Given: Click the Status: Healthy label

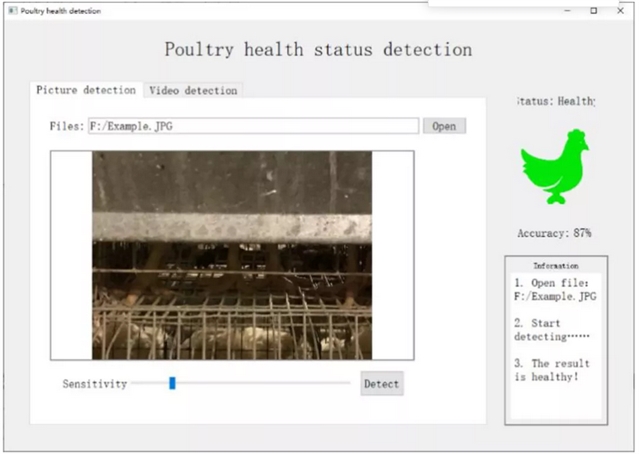Looking at the screenshot, I should click(x=555, y=101).
